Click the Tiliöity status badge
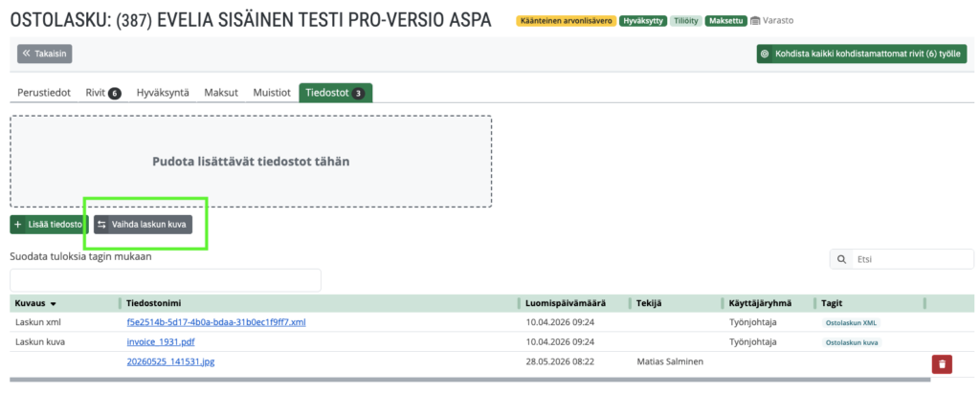This screenshot has width=980, height=393. coord(685,21)
